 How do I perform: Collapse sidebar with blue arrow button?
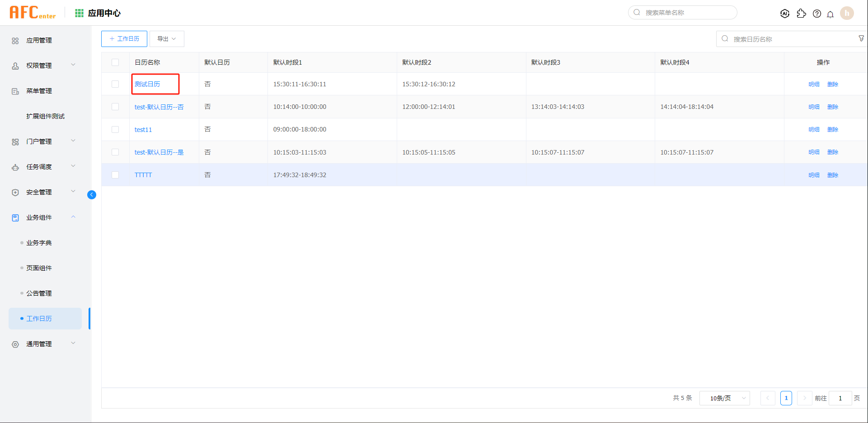(92, 195)
